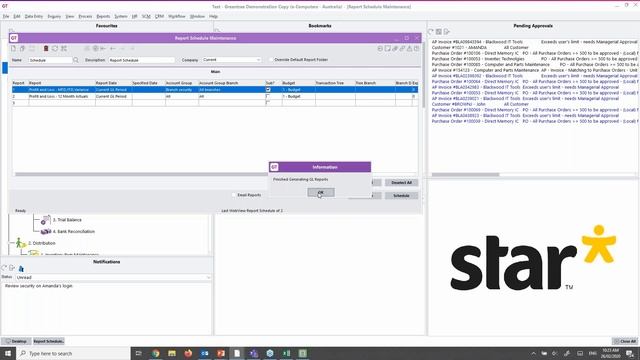This screenshot has width=640, height=360.
Task: Open the Help menu
Action: tap(213, 16)
